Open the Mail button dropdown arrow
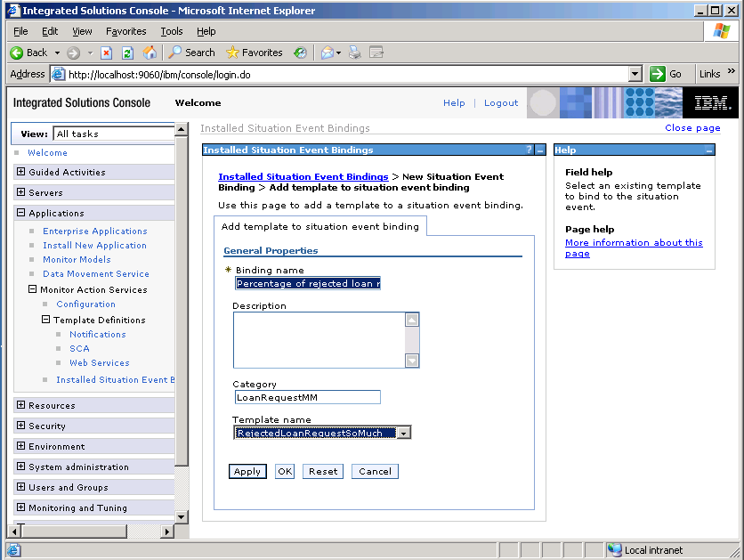 (338, 53)
